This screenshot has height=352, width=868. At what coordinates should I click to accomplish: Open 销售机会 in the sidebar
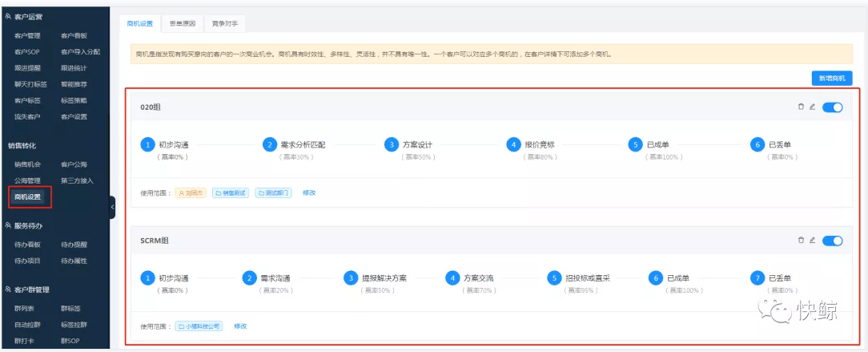[28, 164]
